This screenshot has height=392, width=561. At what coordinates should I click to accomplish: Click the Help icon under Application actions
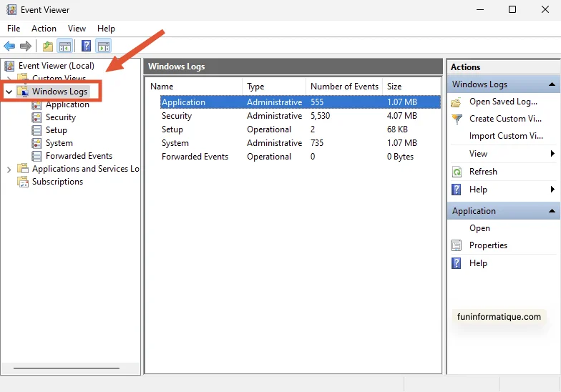457,263
